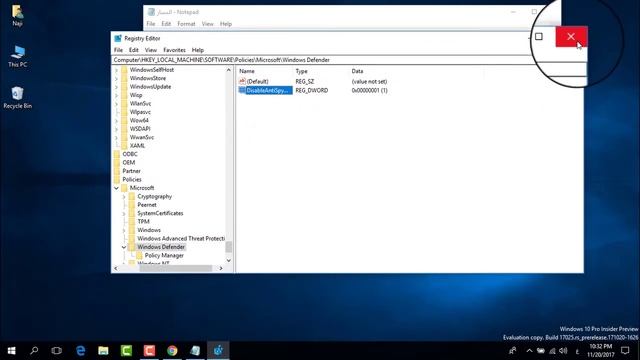Collapse the Microsoft policies key

[116, 188]
